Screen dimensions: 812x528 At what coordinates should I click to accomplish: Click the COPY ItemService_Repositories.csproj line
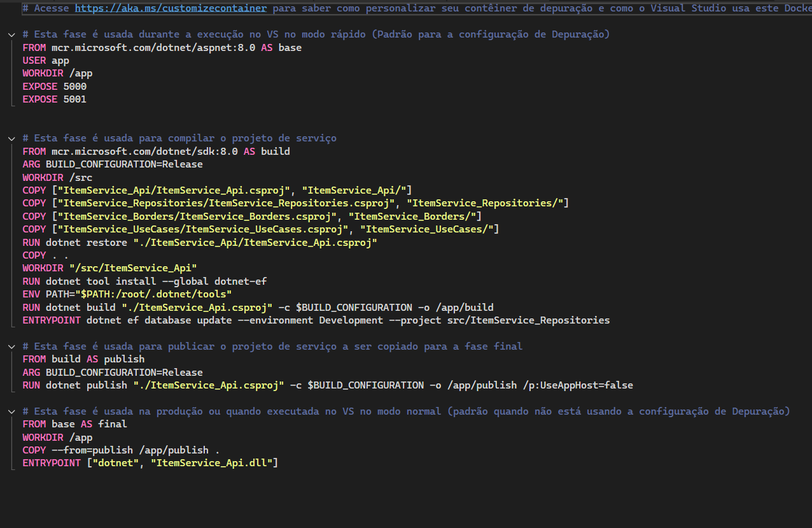click(x=295, y=203)
